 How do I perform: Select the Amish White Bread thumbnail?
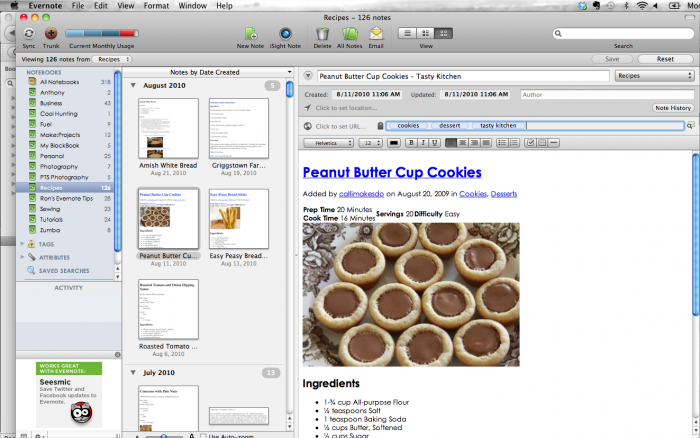point(168,129)
